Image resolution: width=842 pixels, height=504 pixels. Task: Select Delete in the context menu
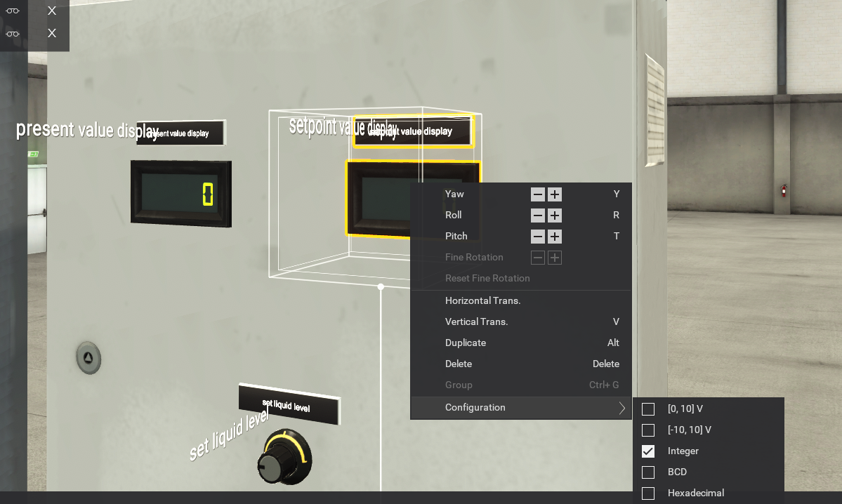459,364
